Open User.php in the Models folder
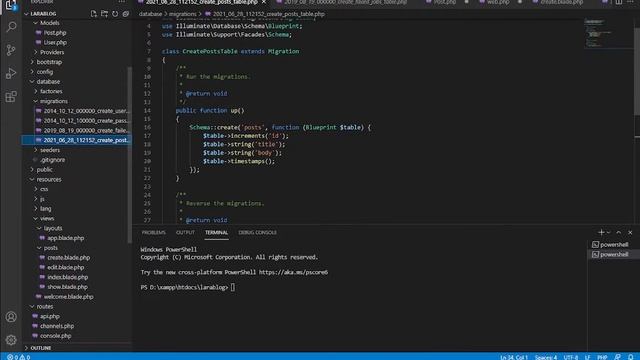640x360 pixels. pyautogui.click(x=55, y=42)
